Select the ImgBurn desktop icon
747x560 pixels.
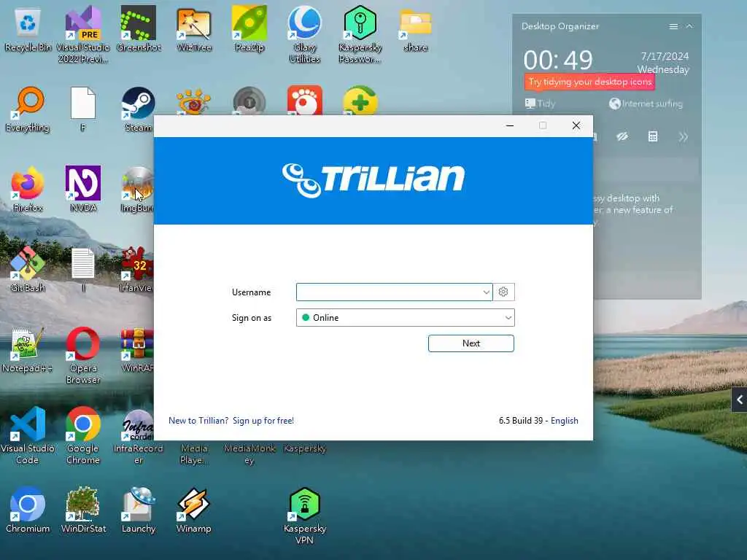pyautogui.click(x=138, y=190)
